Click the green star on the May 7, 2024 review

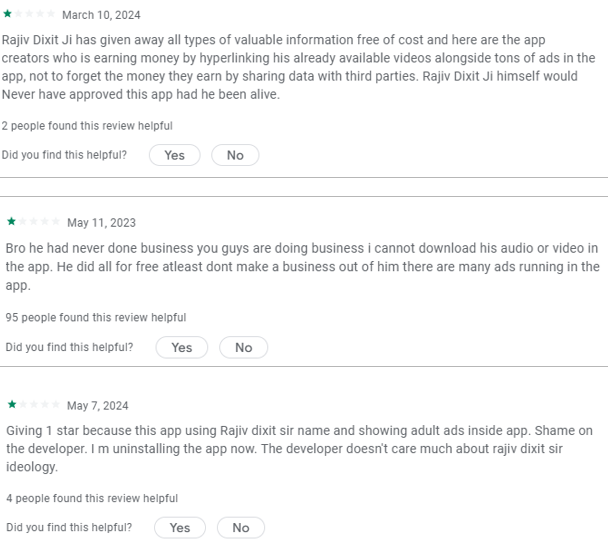[12, 405]
